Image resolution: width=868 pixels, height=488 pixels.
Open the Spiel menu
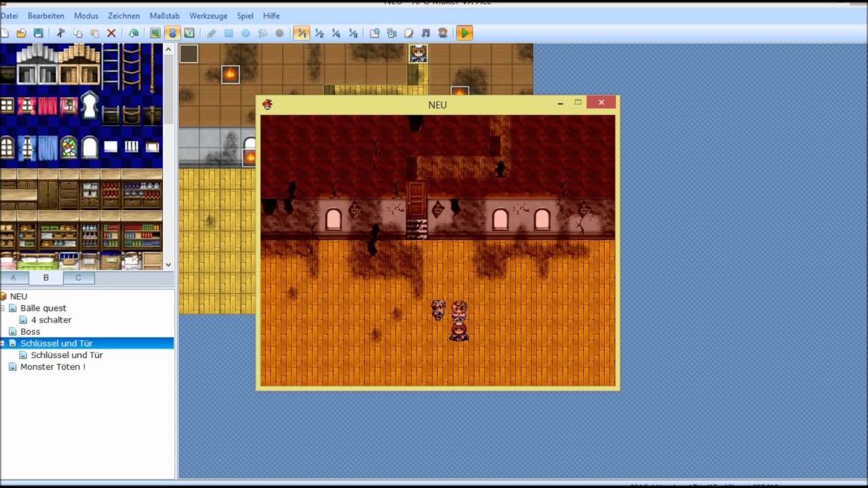[x=245, y=16]
